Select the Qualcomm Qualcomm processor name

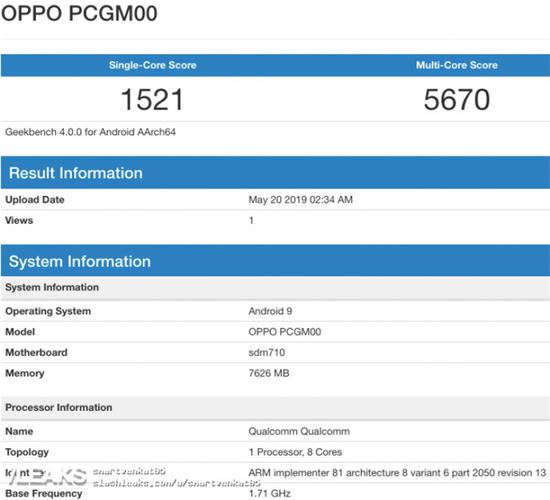[x=299, y=432]
